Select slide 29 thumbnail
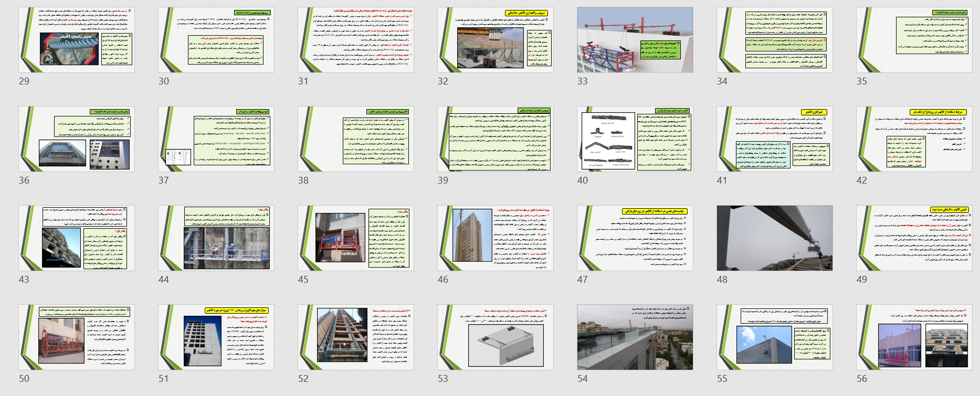980x396 pixels. pos(77,40)
